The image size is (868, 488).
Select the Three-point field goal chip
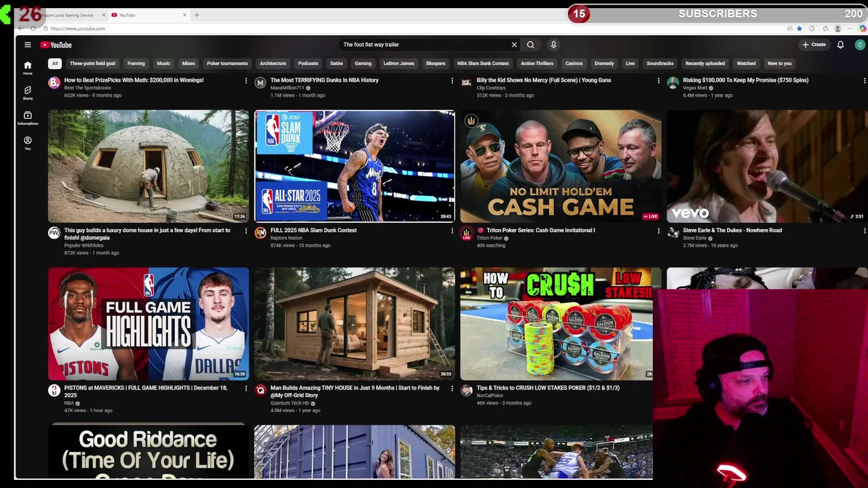pos(92,64)
